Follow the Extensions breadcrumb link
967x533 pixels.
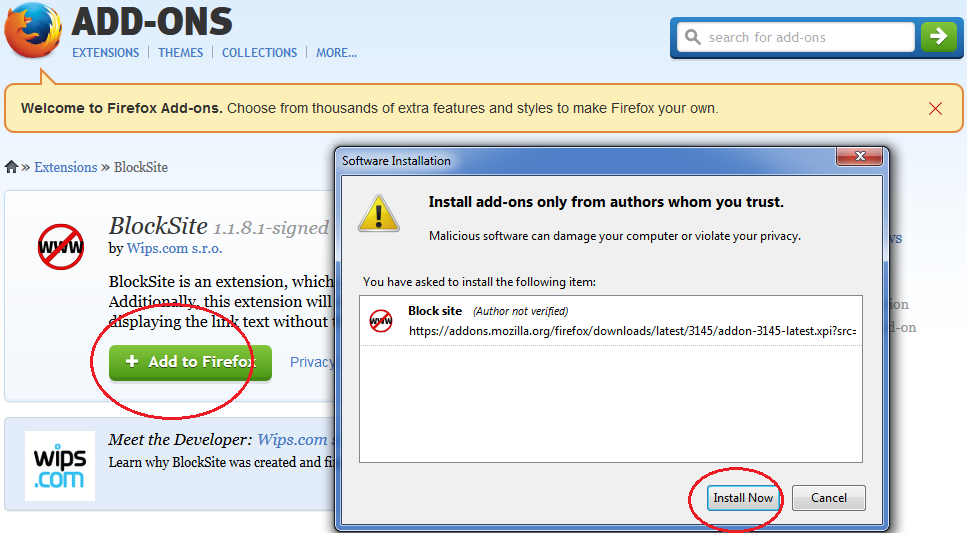click(x=65, y=167)
